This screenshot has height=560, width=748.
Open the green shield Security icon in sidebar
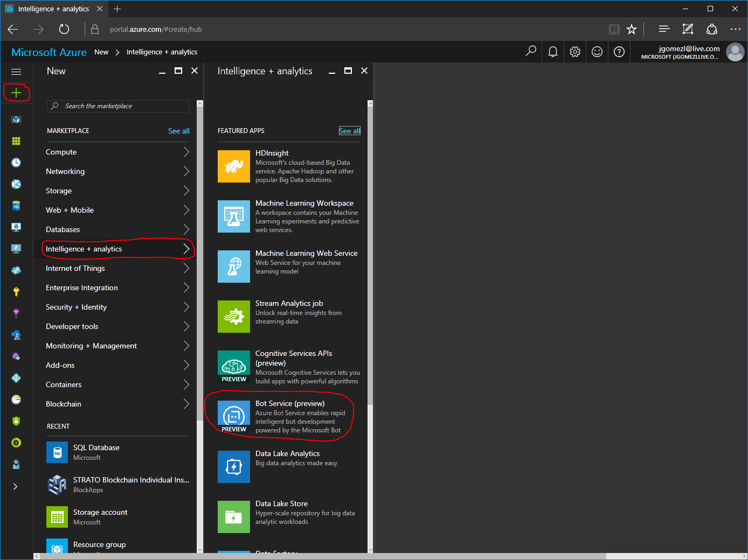16,421
